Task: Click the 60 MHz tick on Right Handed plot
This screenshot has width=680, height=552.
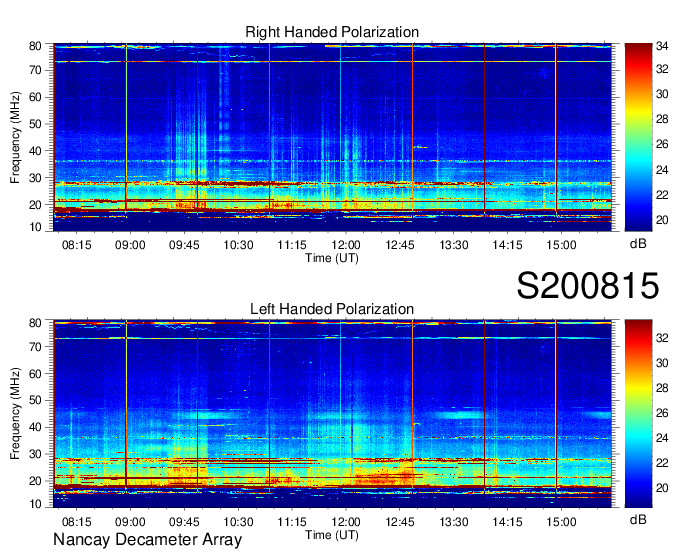Action: pyautogui.click(x=35, y=97)
